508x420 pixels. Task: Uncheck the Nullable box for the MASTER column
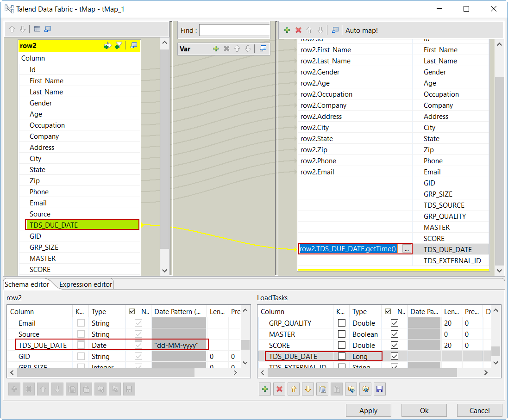(x=395, y=334)
